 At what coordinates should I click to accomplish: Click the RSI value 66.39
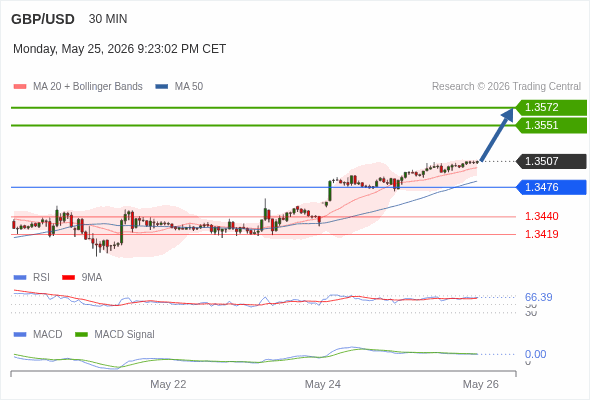(x=538, y=297)
